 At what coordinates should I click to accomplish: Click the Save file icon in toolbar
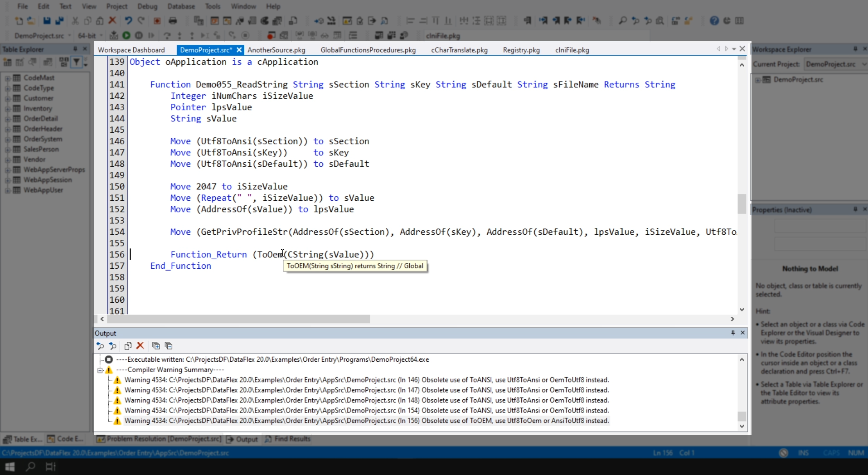point(47,21)
